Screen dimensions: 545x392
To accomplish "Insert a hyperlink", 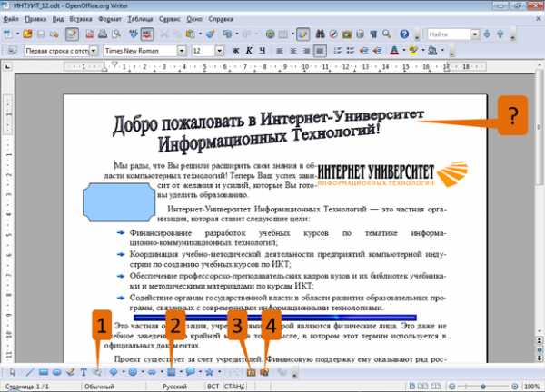I will [270, 34].
